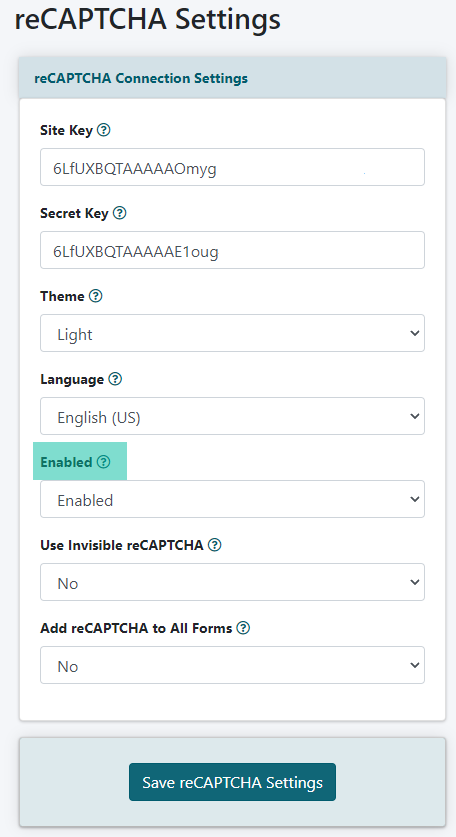The height and width of the screenshot is (837, 456).
Task: Click the highlighted Enabled field label
Action: (x=67, y=462)
